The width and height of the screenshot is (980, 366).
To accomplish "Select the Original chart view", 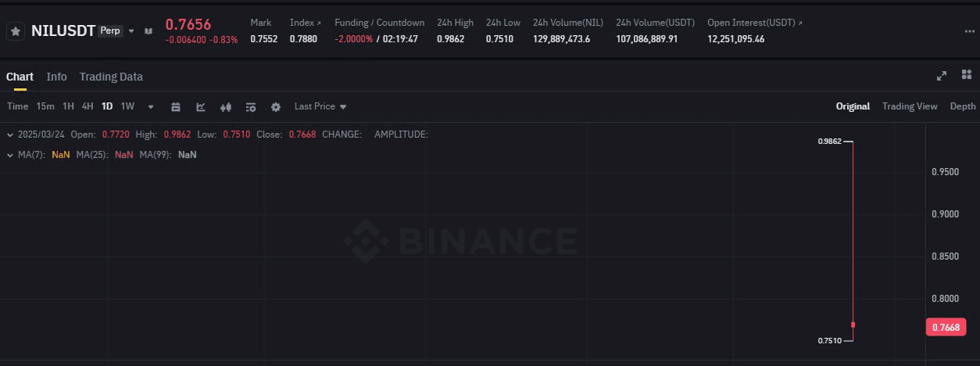I will pos(853,106).
